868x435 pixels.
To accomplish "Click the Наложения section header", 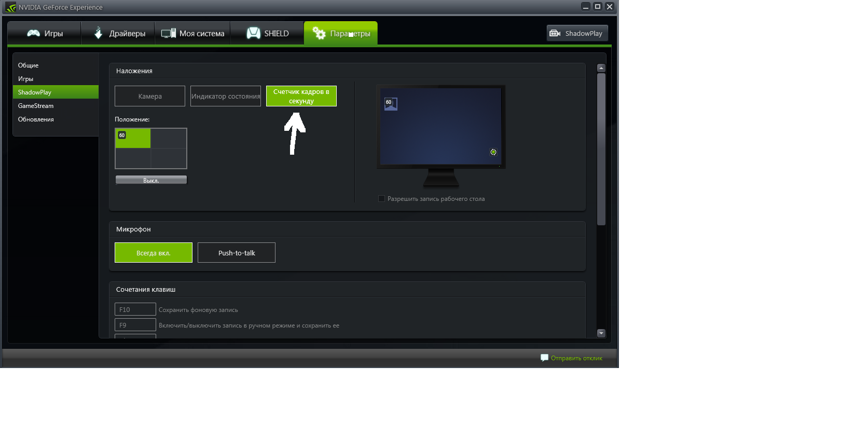I will (134, 71).
